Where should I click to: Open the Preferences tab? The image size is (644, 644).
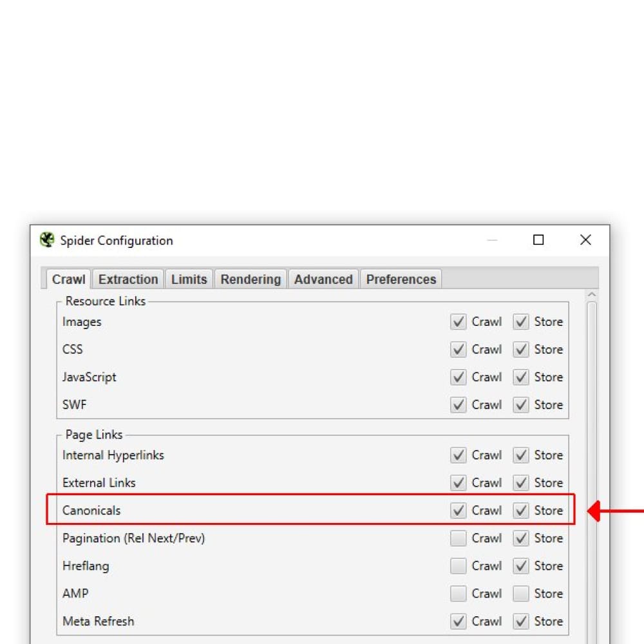click(x=401, y=279)
